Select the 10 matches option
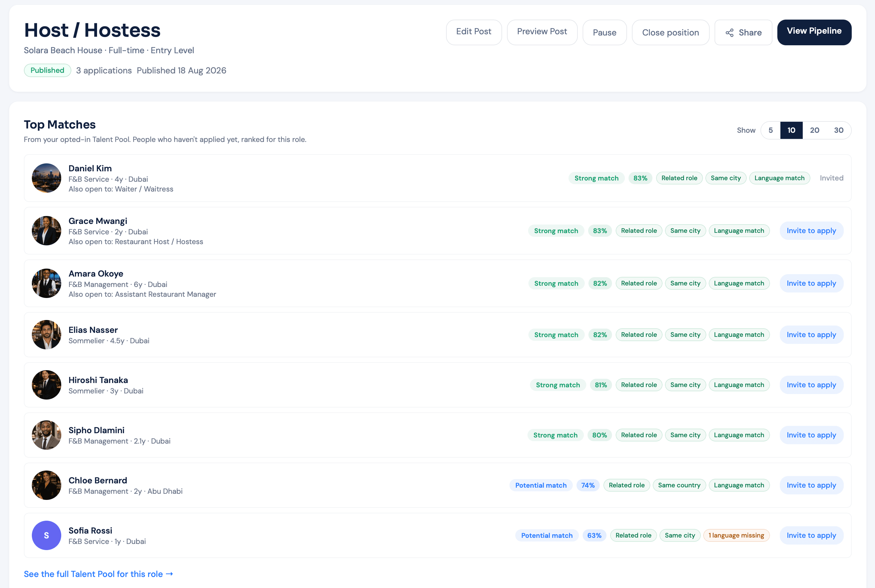 pyautogui.click(x=791, y=131)
